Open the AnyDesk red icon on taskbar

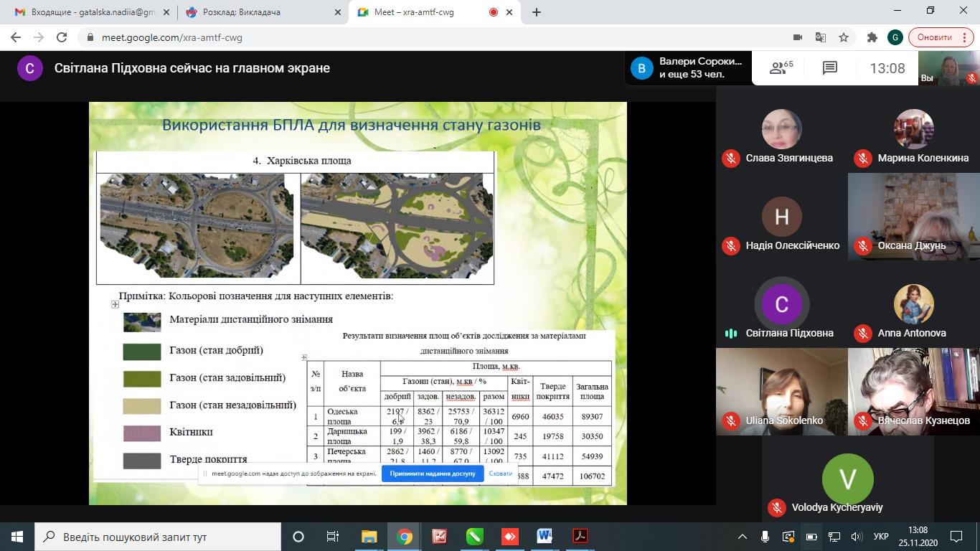pyautogui.click(x=509, y=536)
